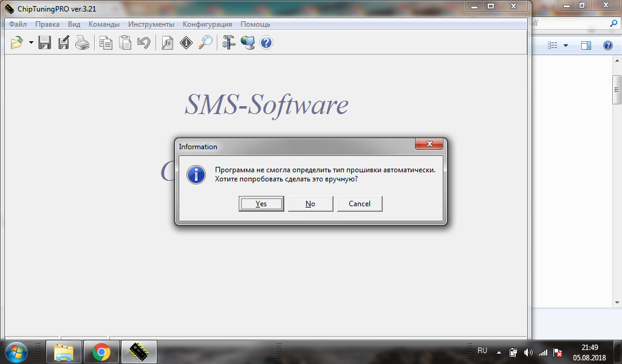Click the undo arrow icon

click(143, 43)
